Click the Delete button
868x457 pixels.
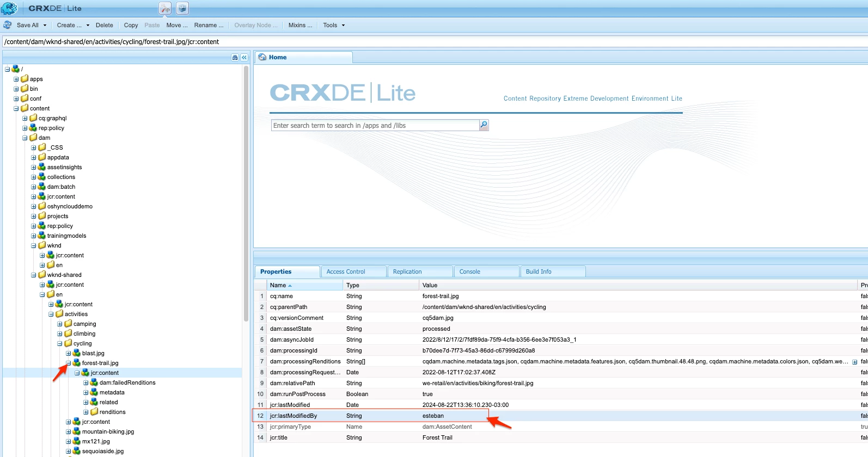pyautogui.click(x=105, y=25)
